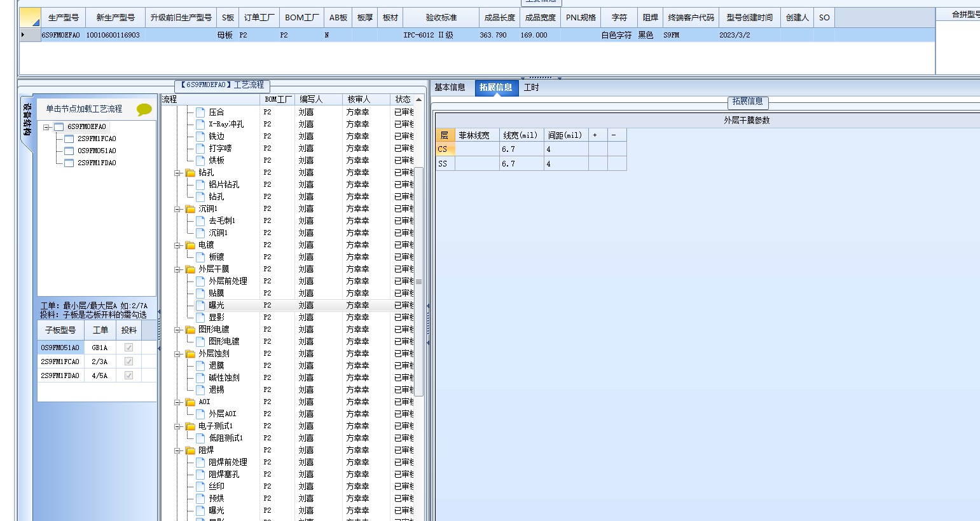Collapse the 图形电镀 process group
This screenshot has height=521, width=980.
coord(178,330)
